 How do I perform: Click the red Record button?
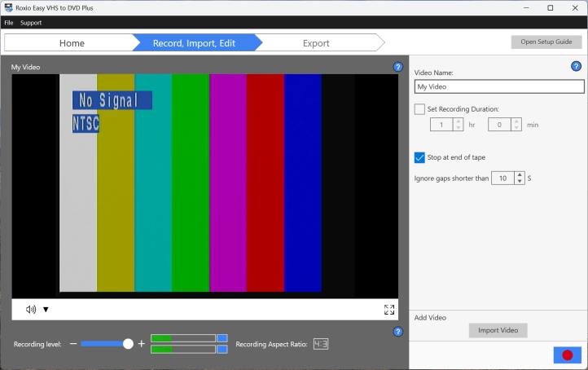[568, 355]
